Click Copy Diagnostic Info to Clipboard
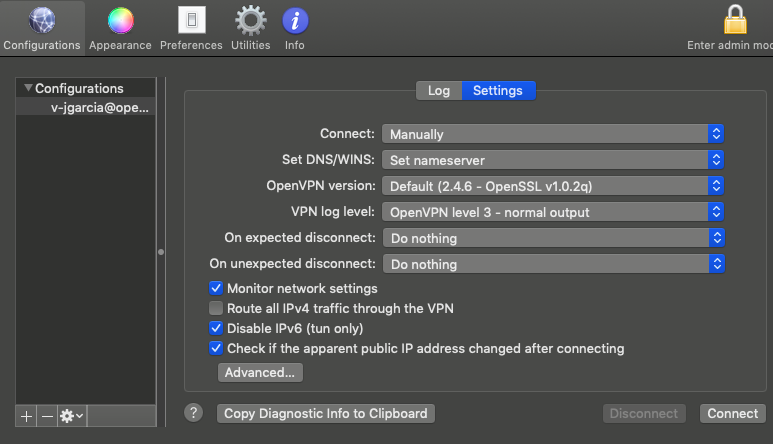The height and width of the screenshot is (444, 773). (x=326, y=413)
